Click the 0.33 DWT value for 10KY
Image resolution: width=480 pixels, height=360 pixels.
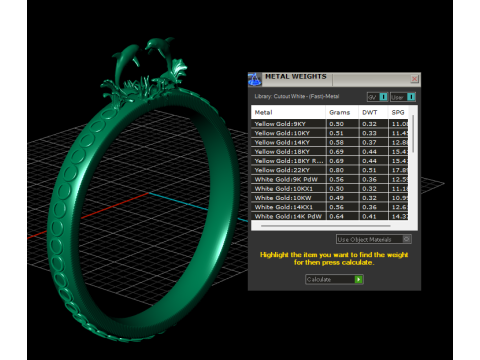click(369, 133)
